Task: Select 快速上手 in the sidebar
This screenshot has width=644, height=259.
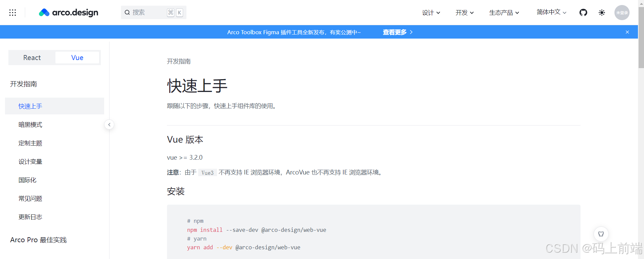Action: point(54,106)
